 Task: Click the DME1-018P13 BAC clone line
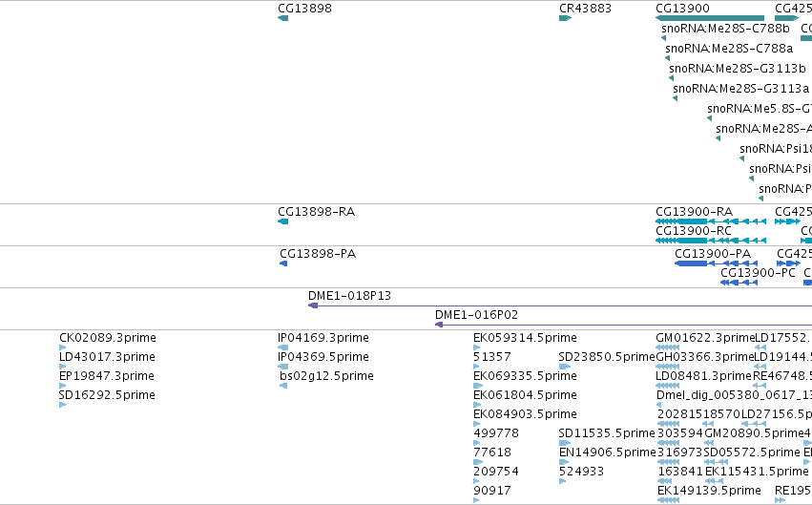560,305
